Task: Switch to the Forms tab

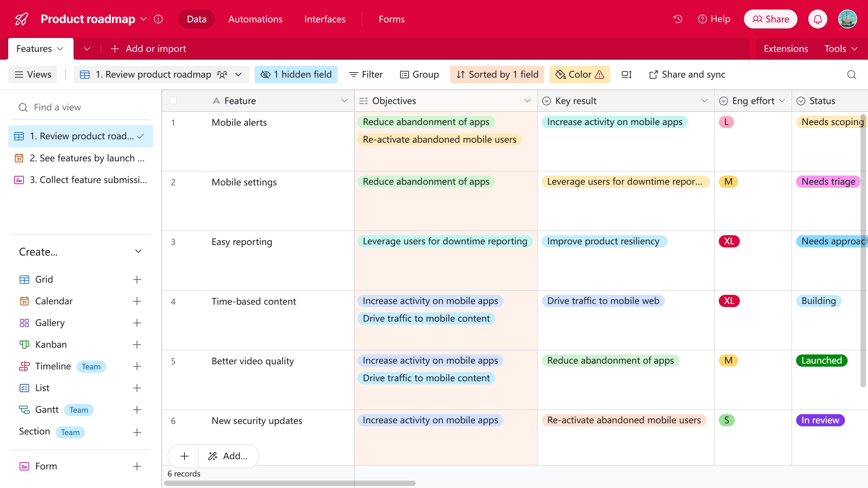Action: pos(392,19)
